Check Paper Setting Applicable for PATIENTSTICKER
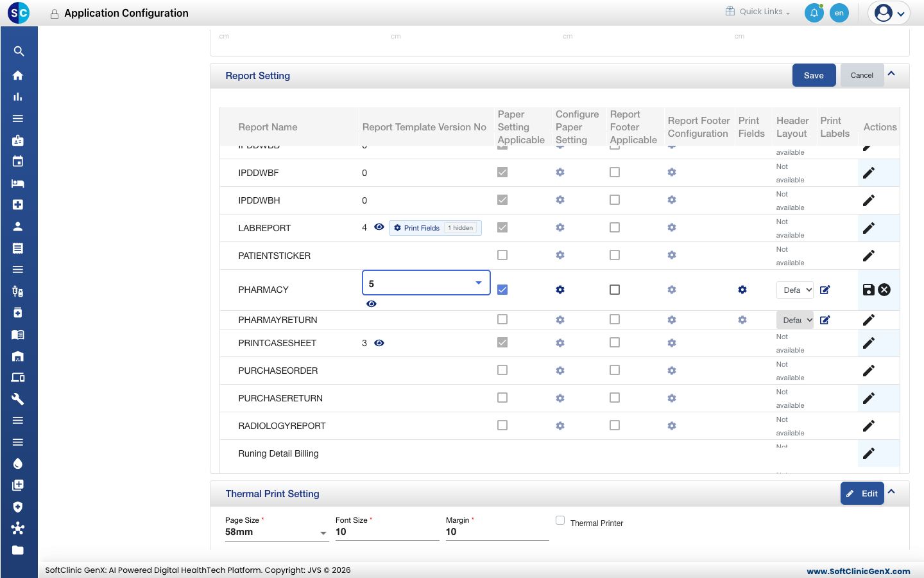924x578 pixels. tap(502, 255)
